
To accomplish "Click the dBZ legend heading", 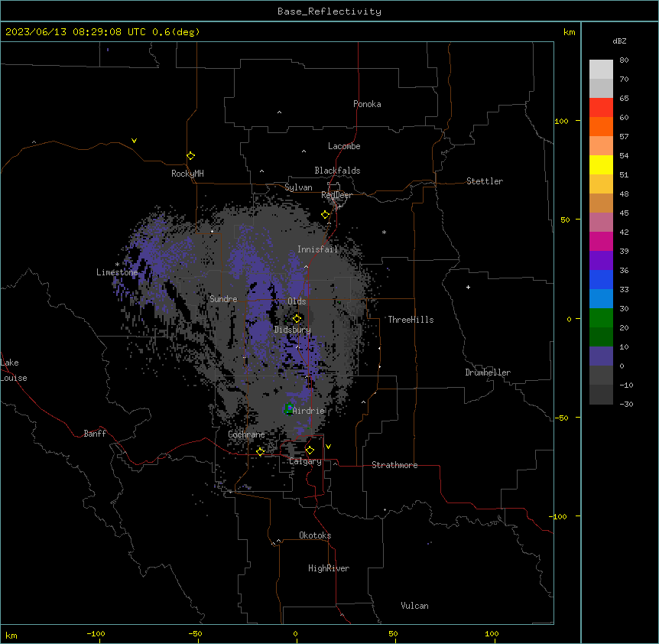I will pyautogui.click(x=619, y=41).
